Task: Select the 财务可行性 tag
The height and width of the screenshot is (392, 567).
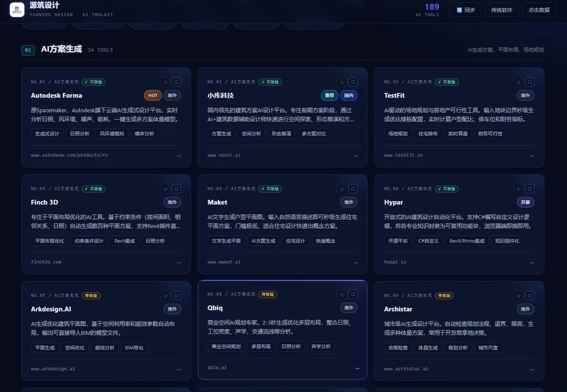Action: point(490,134)
